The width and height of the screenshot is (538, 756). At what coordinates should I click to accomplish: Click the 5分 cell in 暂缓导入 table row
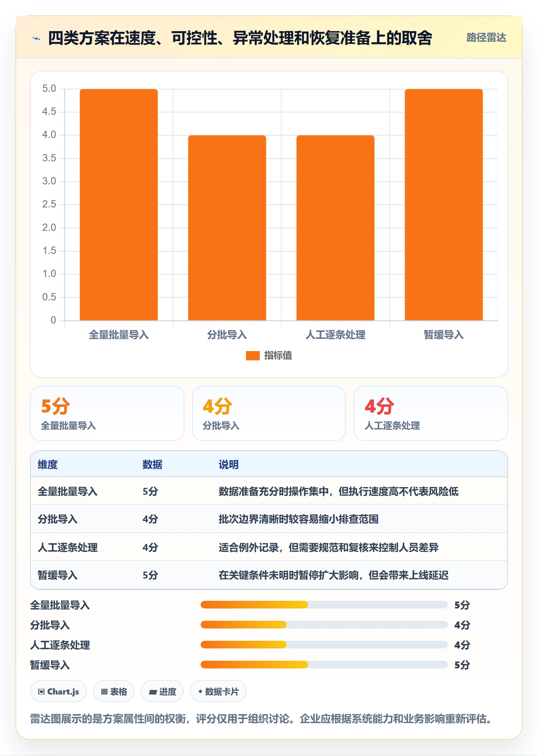[150, 575]
